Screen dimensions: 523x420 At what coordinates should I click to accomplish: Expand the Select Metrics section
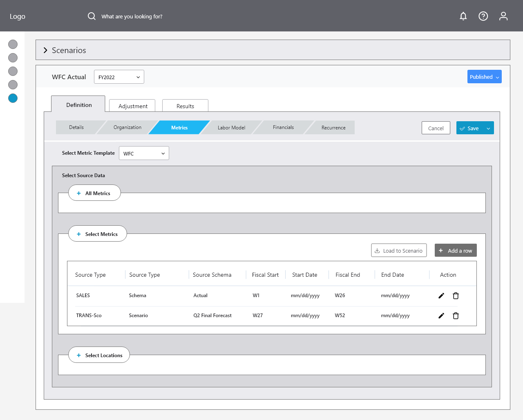[x=97, y=233]
